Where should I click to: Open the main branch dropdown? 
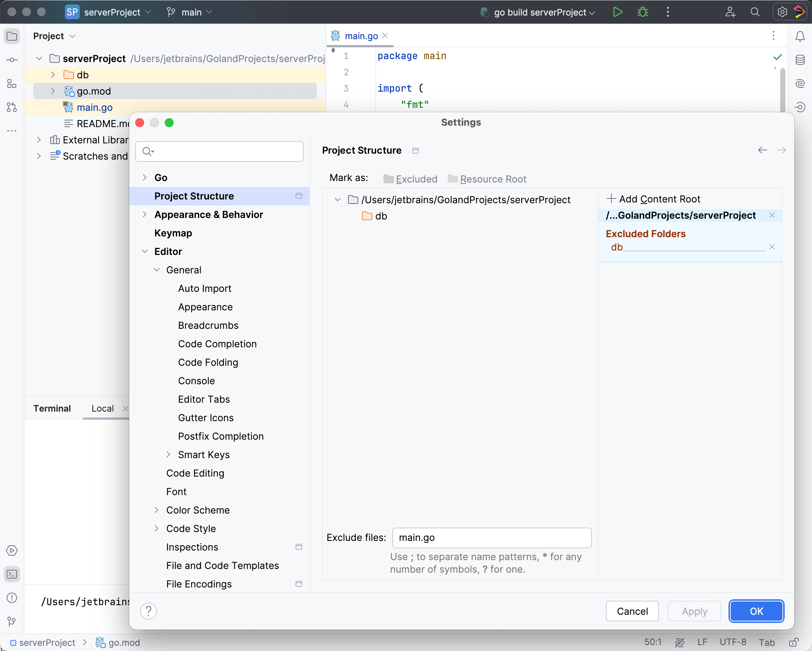point(190,12)
